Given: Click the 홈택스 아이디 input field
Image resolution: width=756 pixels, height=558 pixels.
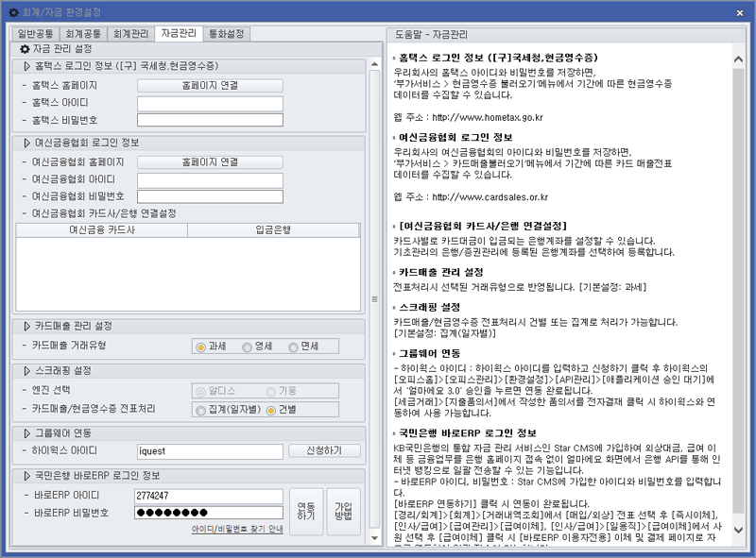Looking at the screenshot, I should click(210, 103).
